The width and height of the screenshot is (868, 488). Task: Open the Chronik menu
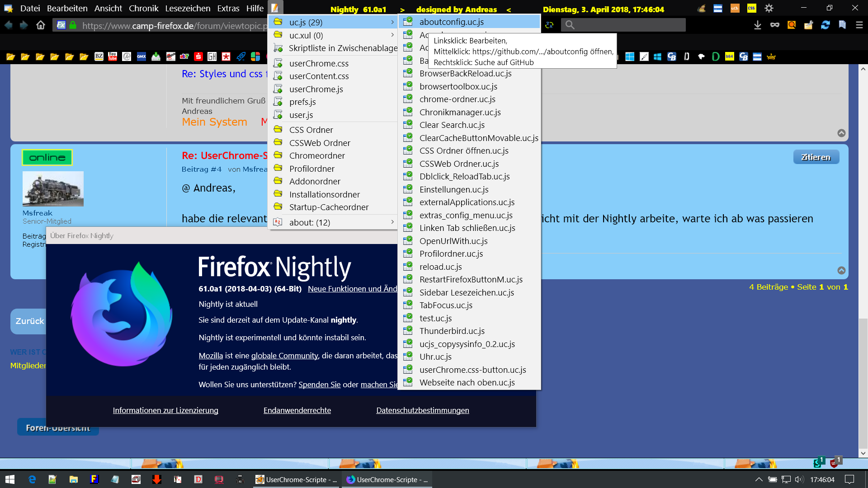tap(143, 8)
